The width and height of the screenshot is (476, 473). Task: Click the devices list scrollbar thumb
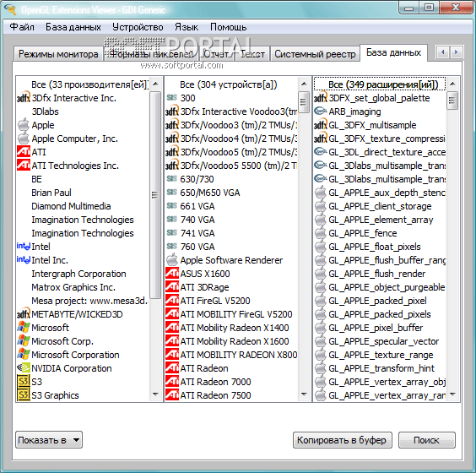[303, 101]
